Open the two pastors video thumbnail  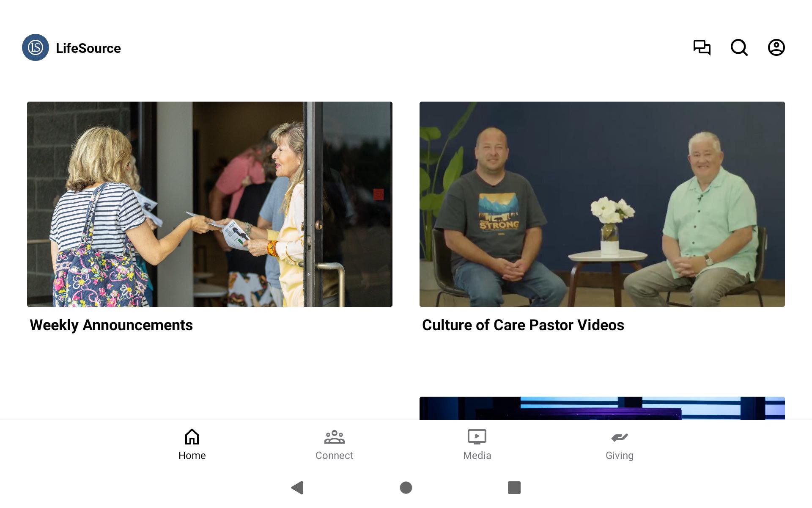click(x=602, y=204)
